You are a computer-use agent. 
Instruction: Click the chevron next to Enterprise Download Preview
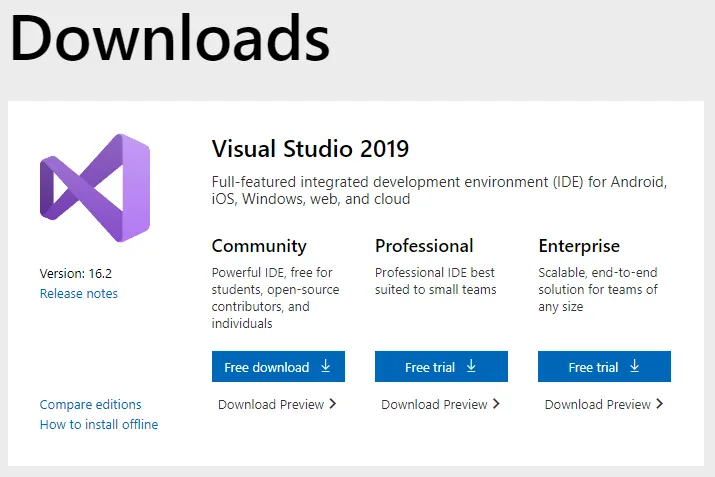click(x=659, y=404)
